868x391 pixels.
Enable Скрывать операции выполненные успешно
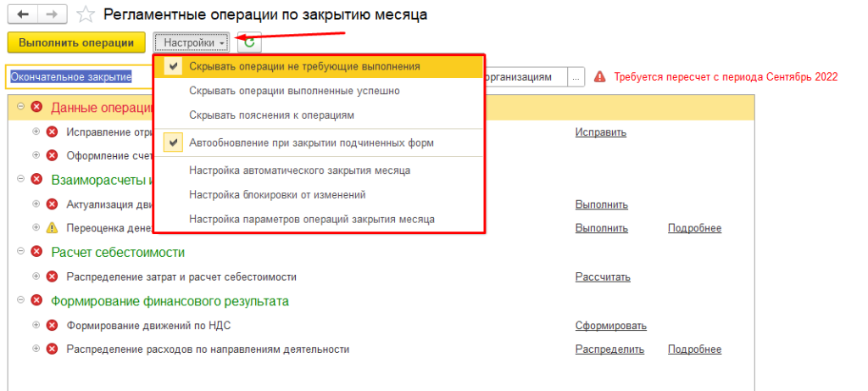pos(294,91)
